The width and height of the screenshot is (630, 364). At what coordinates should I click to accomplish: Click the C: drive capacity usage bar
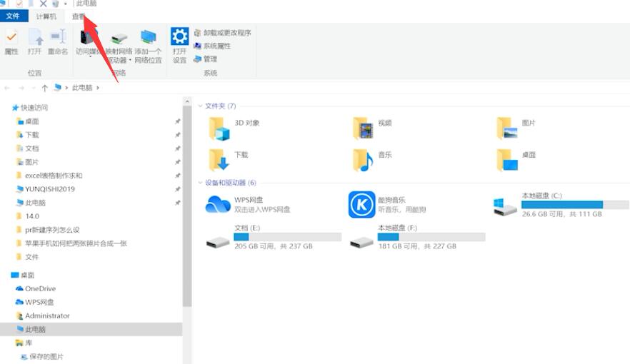coord(576,205)
